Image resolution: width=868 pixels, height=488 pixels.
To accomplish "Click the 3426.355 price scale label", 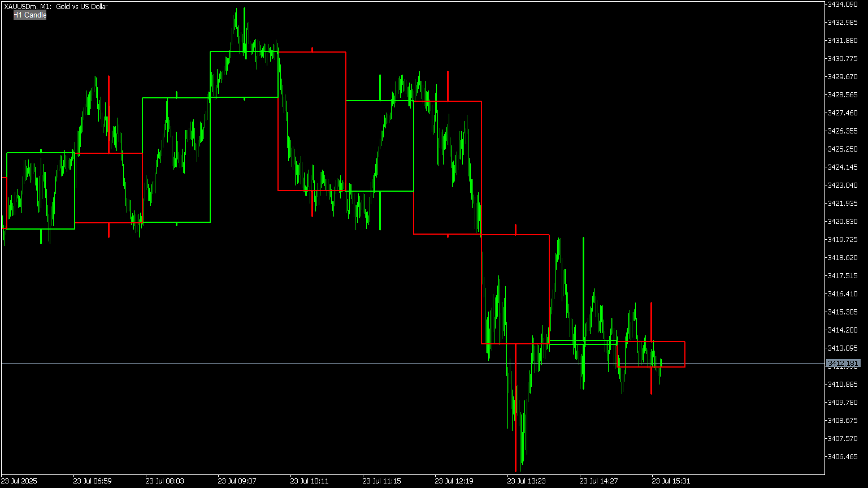I will pos(843,131).
